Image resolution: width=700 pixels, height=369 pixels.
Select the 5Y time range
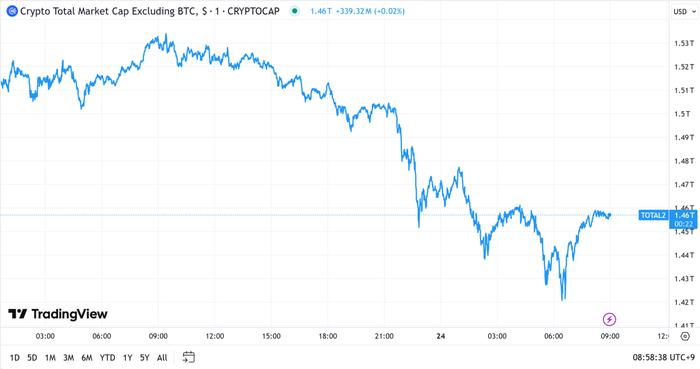145,357
